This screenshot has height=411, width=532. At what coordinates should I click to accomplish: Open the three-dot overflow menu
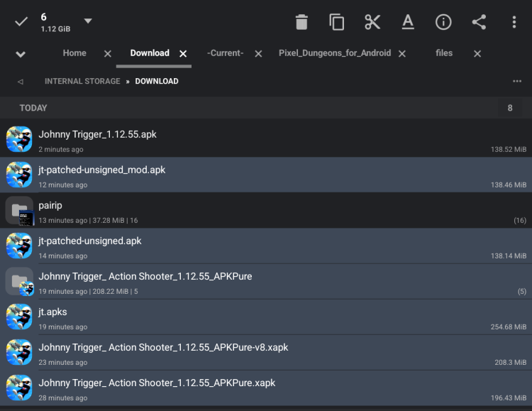tap(514, 22)
